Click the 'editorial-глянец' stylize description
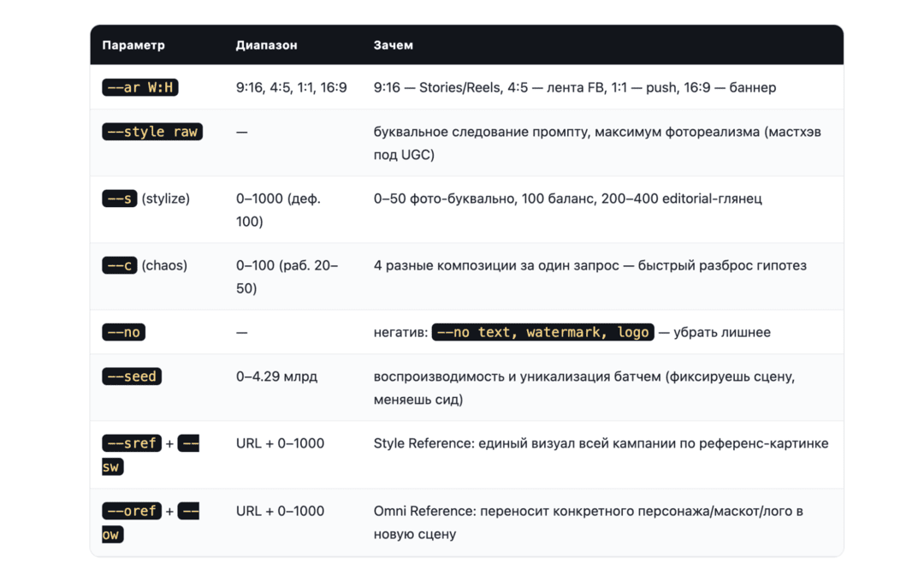Viewport: 924px width, 581px height. pos(567,199)
